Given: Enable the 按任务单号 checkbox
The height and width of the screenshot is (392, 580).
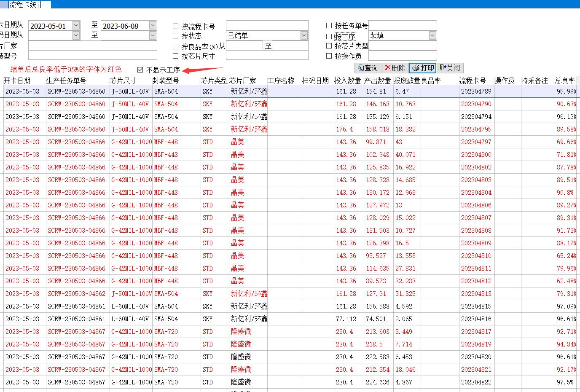Looking at the screenshot, I should 329,26.
